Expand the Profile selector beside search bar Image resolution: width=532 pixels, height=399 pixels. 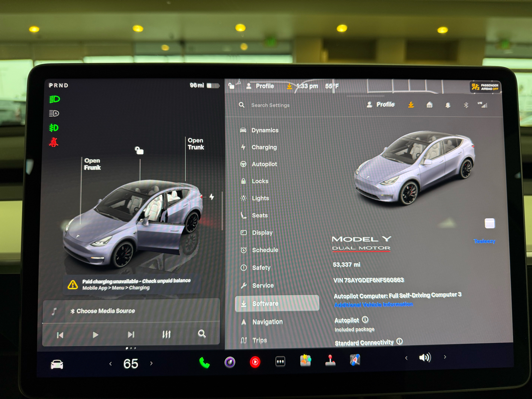pos(381,105)
